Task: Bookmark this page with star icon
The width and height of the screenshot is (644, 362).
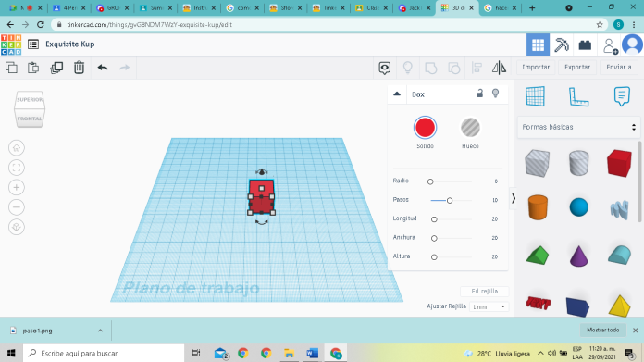Action: [600, 25]
